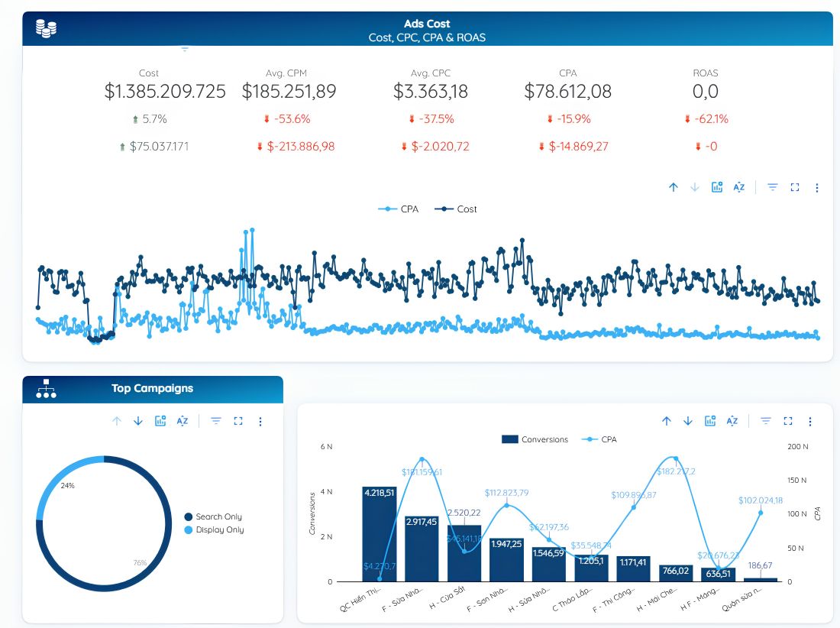
Task: Toggle the CPA series in the line chart legend
Action: 398,209
